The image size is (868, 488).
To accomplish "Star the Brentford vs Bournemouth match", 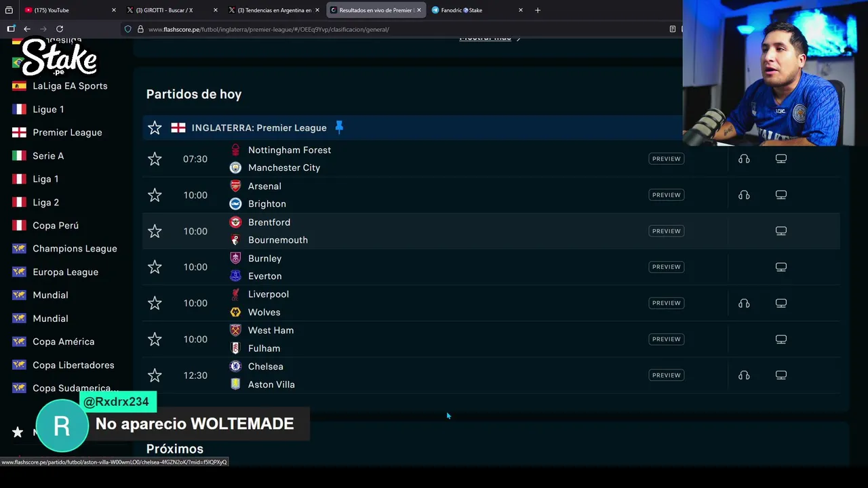I will click(x=155, y=231).
